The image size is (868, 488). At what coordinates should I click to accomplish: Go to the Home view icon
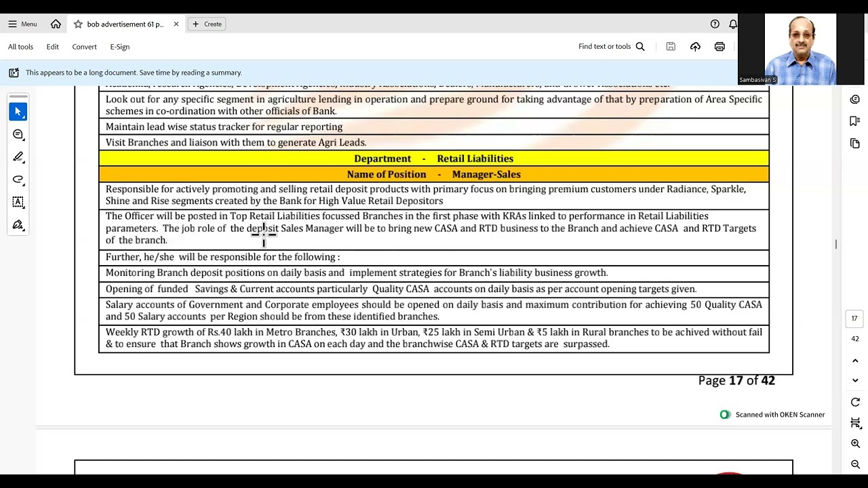point(56,24)
